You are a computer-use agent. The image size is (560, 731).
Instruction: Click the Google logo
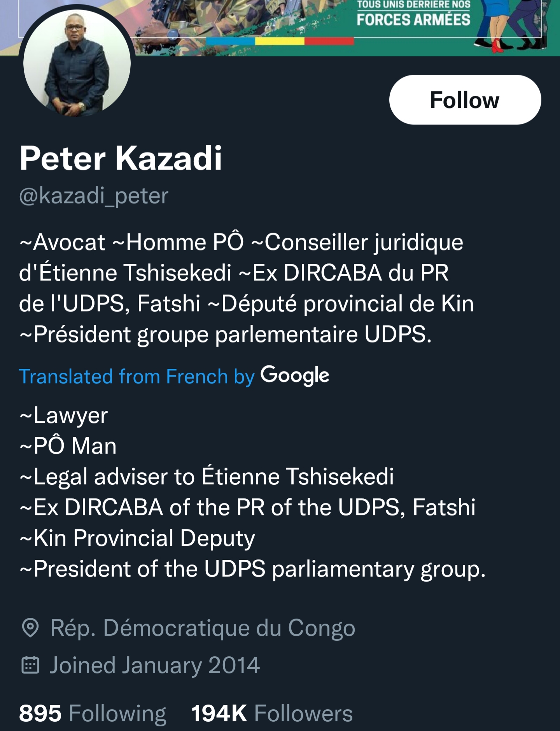[x=295, y=376]
